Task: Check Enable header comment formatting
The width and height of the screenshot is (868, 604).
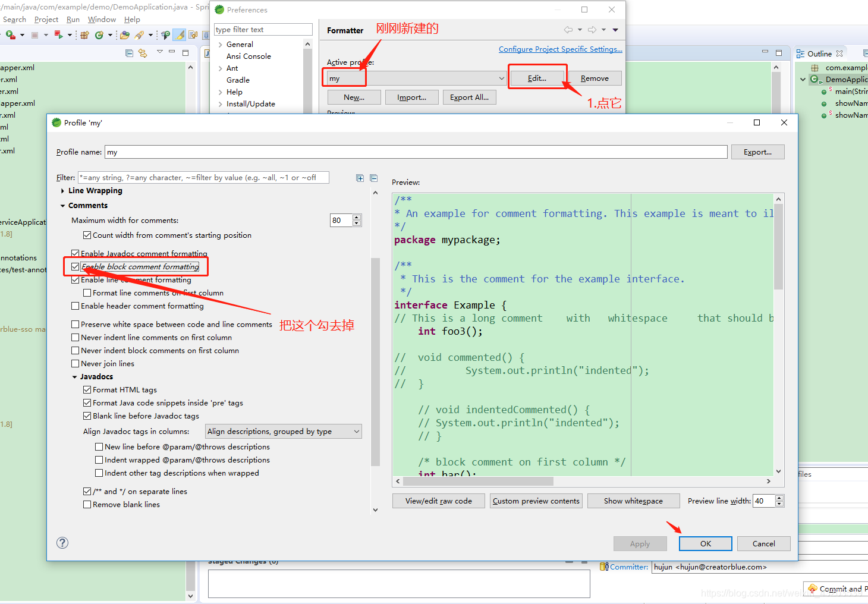Action: 75,306
